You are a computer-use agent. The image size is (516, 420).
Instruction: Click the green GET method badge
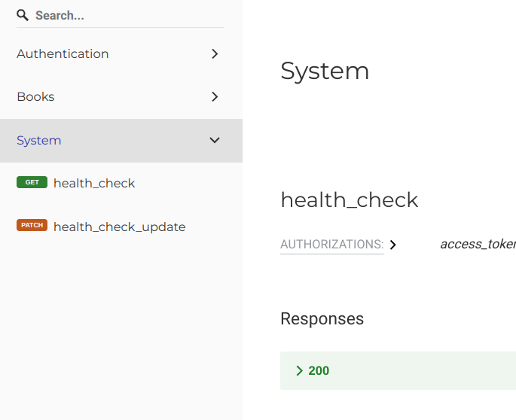(x=32, y=182)
